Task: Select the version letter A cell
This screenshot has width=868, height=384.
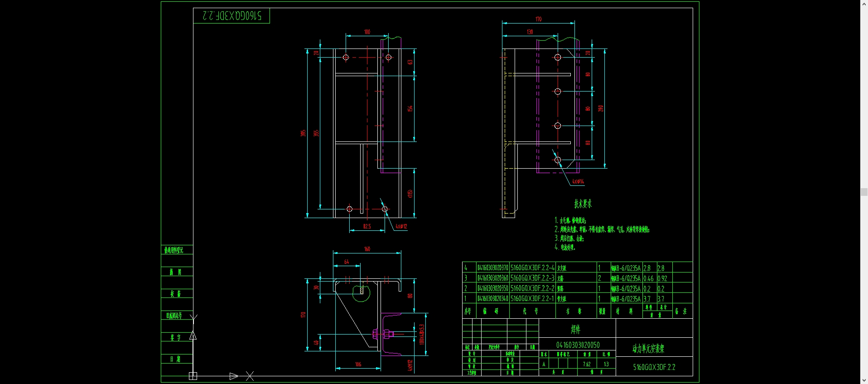Action: pyautogui.click(x=544, y=364)
